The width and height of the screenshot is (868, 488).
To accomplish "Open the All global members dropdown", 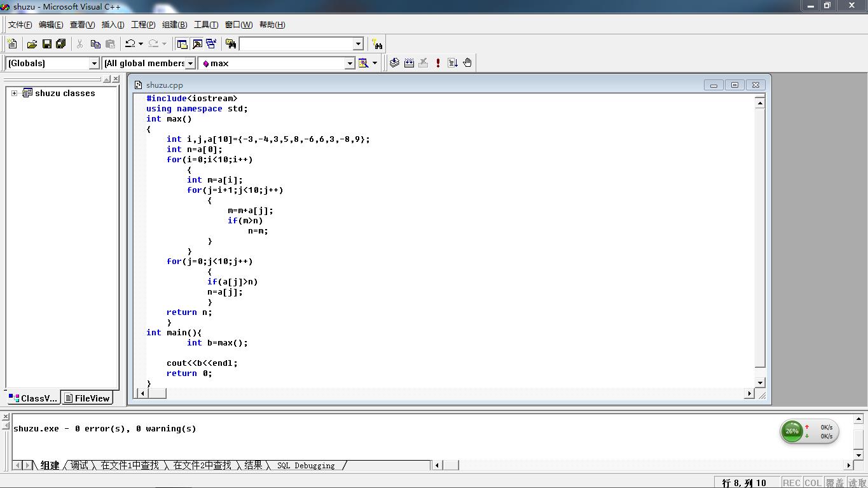I will [x=191, y=63].
